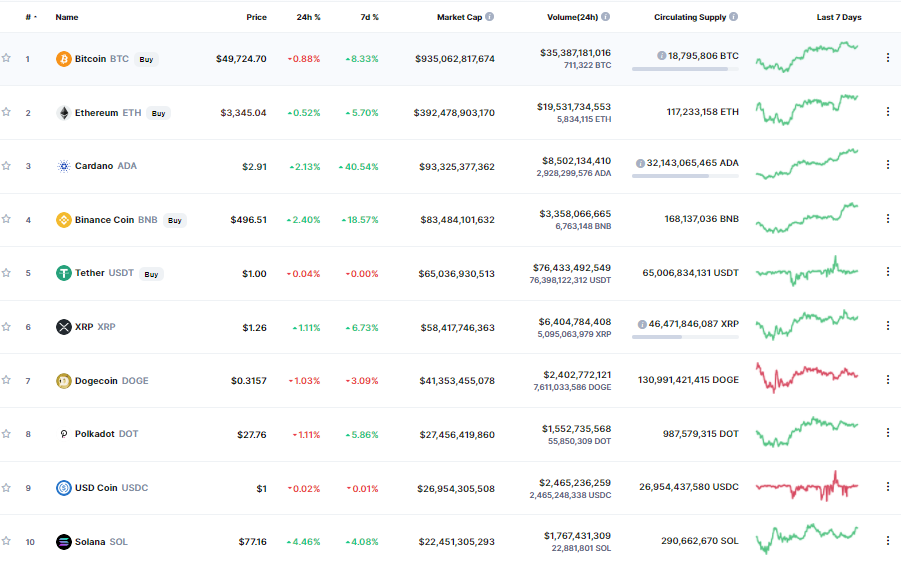
Task: Click the Polkadot DOT name link
Action: (106, 434)
